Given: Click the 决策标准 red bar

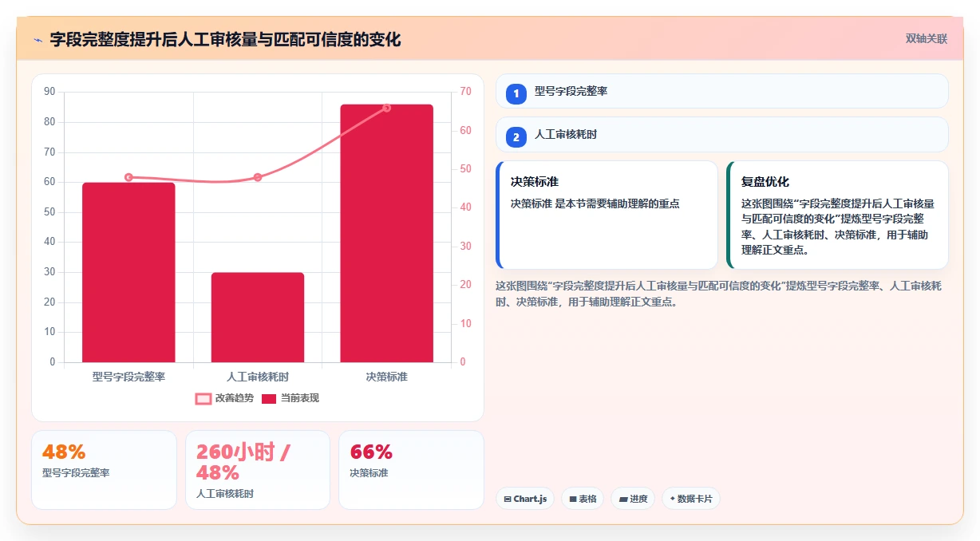Looking at the screenshot, I should tap(386, 233).
